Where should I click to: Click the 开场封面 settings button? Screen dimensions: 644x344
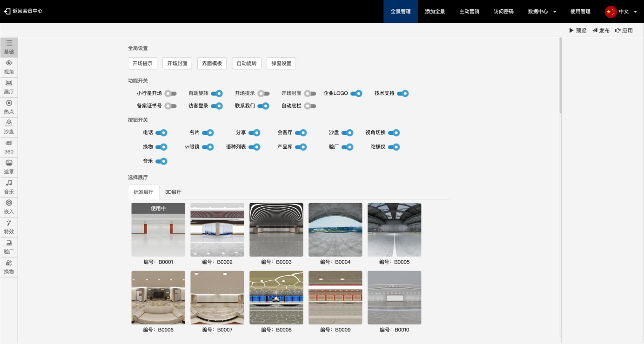177,63
